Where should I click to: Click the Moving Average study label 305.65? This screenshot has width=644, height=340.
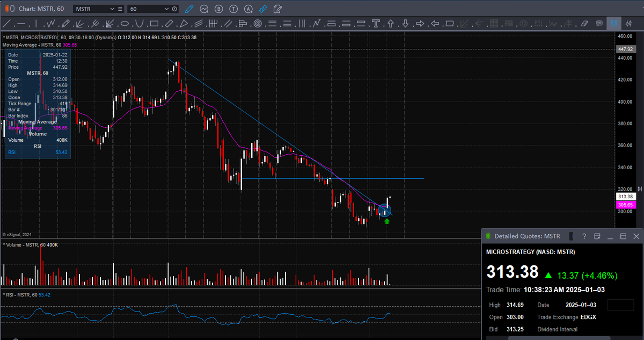point(40,45)
